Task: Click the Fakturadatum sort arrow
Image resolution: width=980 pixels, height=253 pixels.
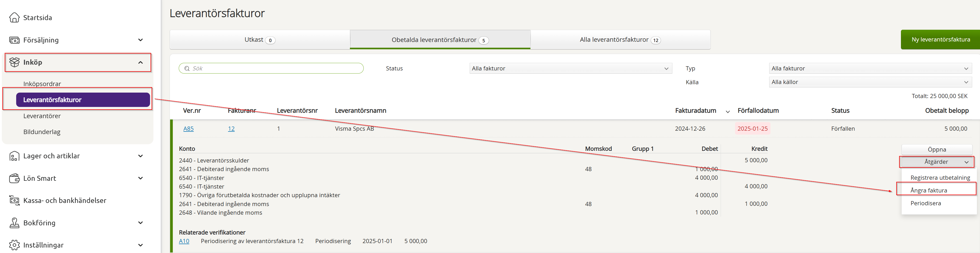Action: click(x=727, y=111)
